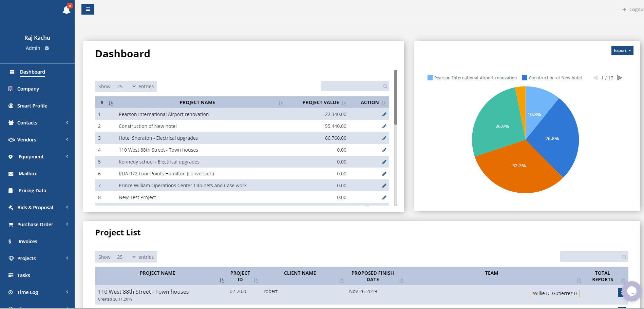Open the notifications bell
644x309 pixels.
(67, 10)
